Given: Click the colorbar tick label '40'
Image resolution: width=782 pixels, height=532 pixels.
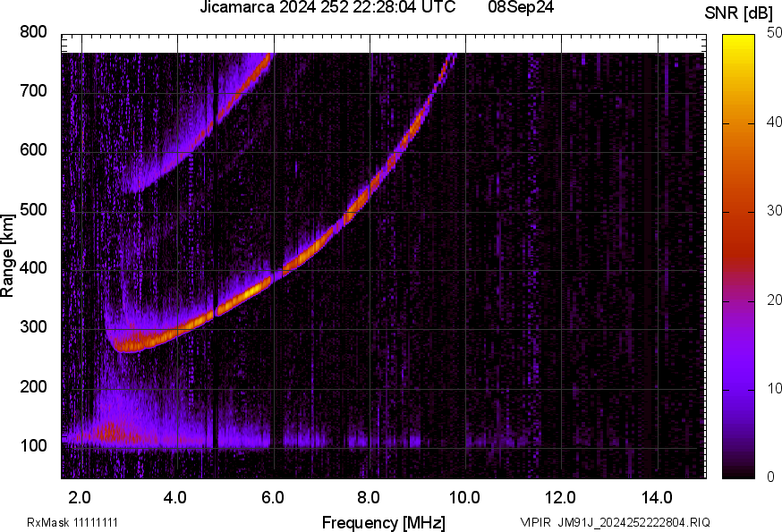Looking at the screenshot, I should click(x=774, y=122).
